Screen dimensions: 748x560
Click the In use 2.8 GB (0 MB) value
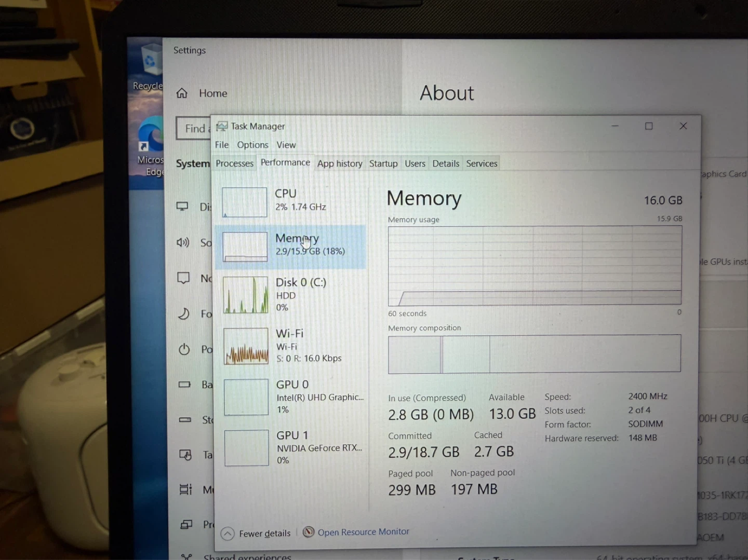coord(431,415)
